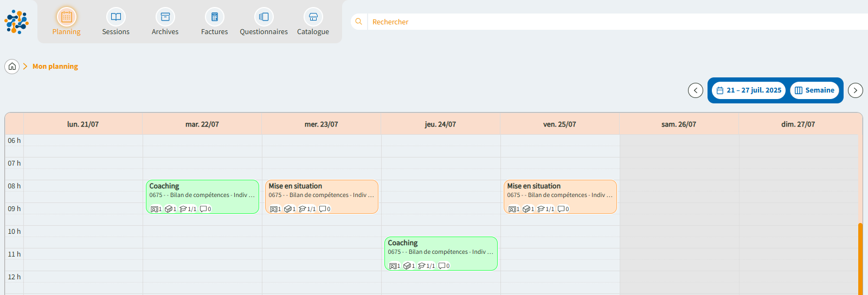The image size is (868, 295).
Task: Open the Semaine view selector
Action: 814,90
